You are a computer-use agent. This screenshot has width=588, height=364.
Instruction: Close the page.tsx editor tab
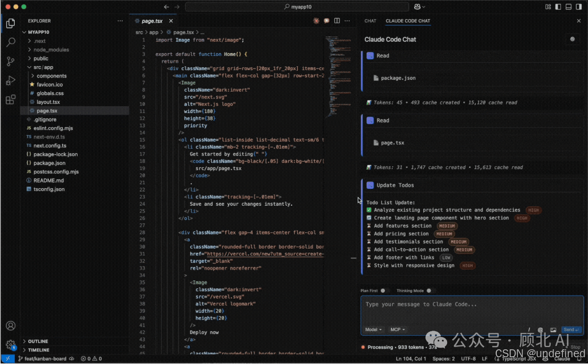coord(171,21)
